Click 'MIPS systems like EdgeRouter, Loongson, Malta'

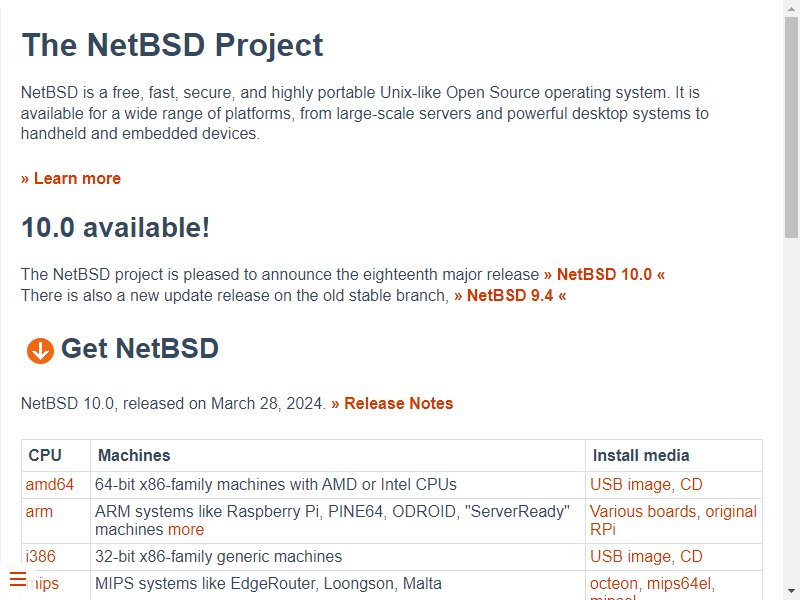point(268,583)
